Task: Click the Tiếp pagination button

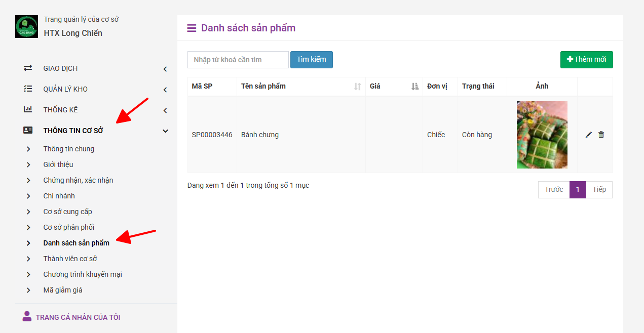Action: (x=599, y=190)
